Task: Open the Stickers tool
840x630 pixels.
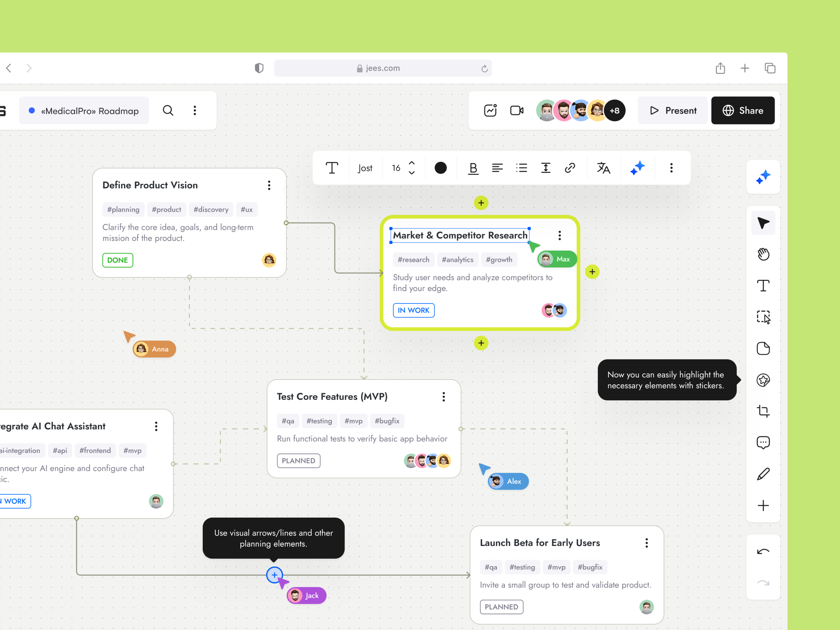Action: (x=763, y=380)
